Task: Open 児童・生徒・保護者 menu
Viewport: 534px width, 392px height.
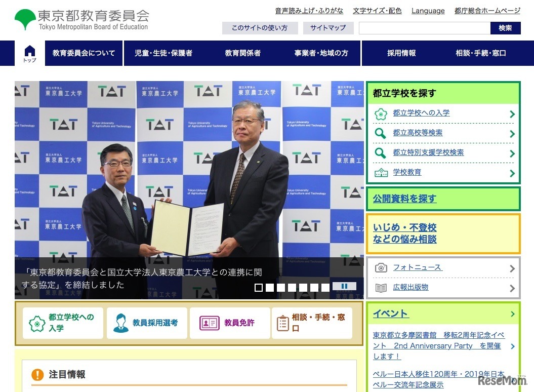Action: tap(163, 53)
